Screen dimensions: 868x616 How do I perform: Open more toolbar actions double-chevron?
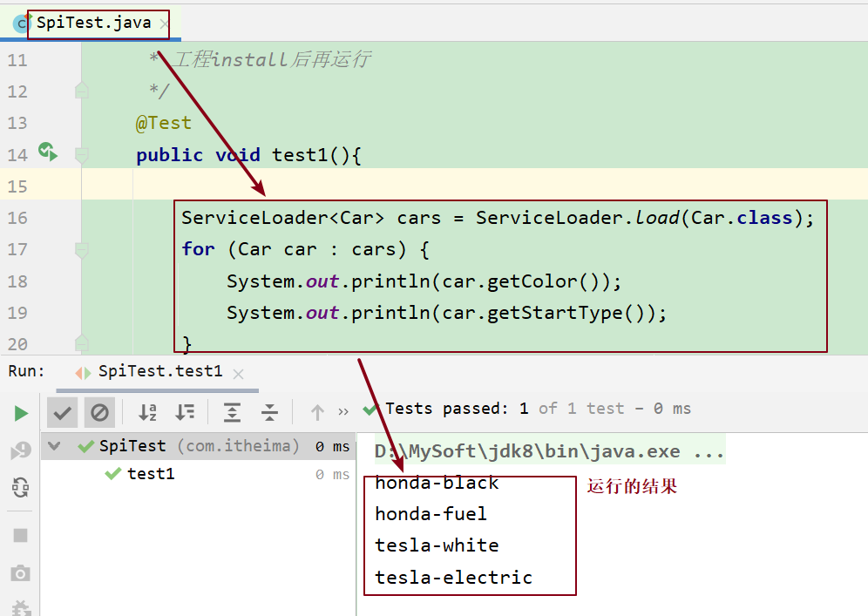[x=343, y=412]
